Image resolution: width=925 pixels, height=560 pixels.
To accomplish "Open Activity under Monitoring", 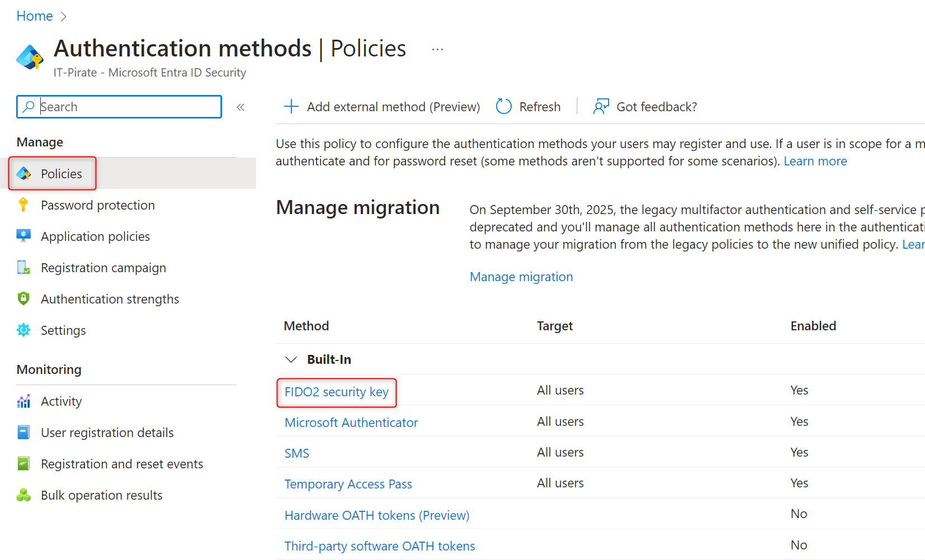I will 61,401.
